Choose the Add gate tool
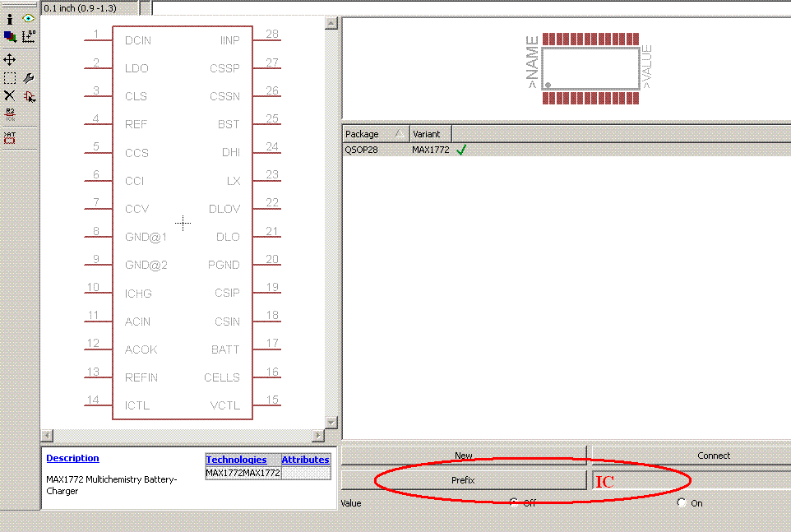This screenshot has width=791, height=532. click(x=30, y=96)
